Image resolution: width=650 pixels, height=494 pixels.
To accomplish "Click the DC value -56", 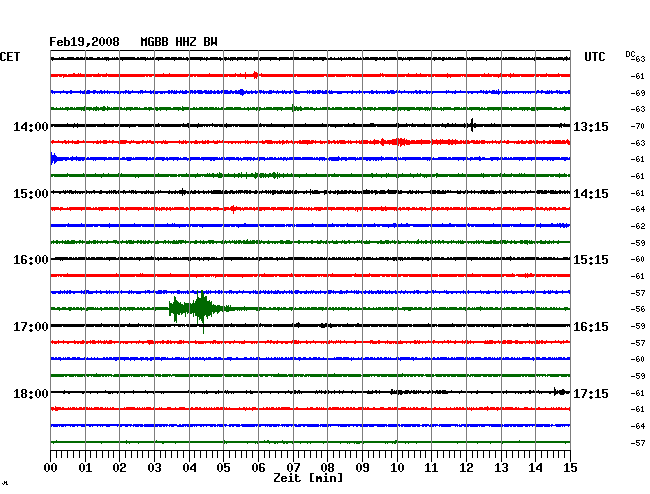I will tap(638, 309).
